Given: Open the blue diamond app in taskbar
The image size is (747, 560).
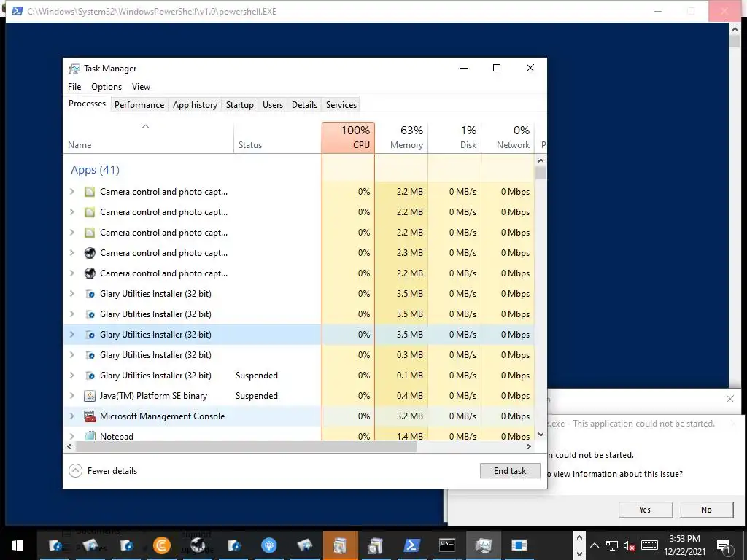Looking at the screenshot, I should [x=269, y=545].
